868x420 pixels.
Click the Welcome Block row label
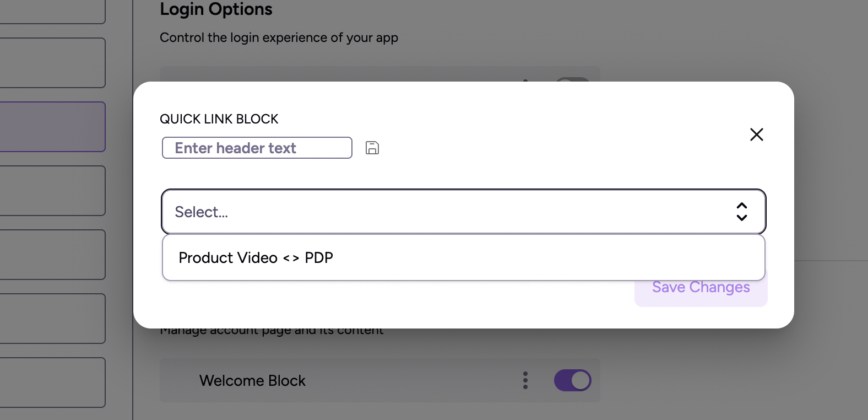252,381
